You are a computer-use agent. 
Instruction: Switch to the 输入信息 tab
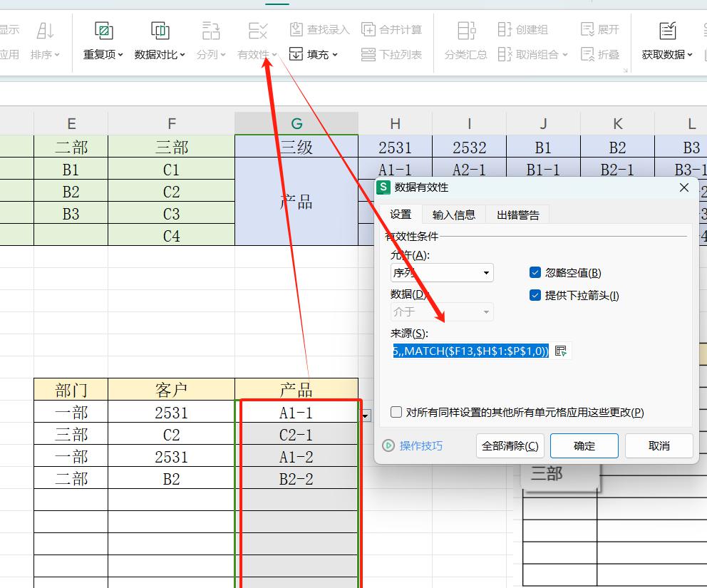(x=453, y=215)
